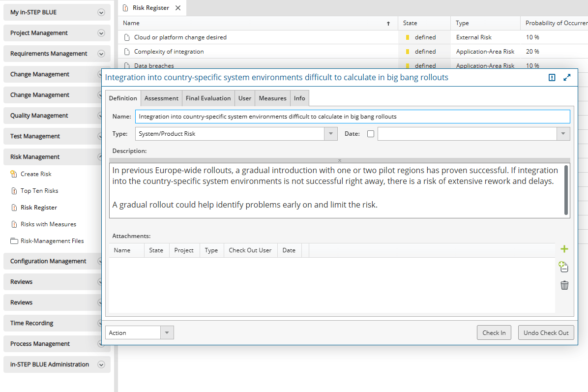
Task: Open Risks with Measures in sidebar
Action: [x=48, y=224]
